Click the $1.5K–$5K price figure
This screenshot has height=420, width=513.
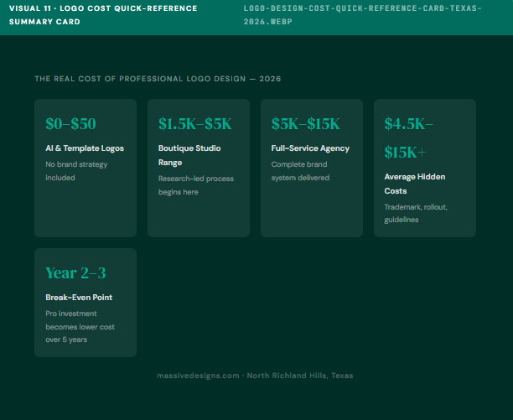(195, 124)
